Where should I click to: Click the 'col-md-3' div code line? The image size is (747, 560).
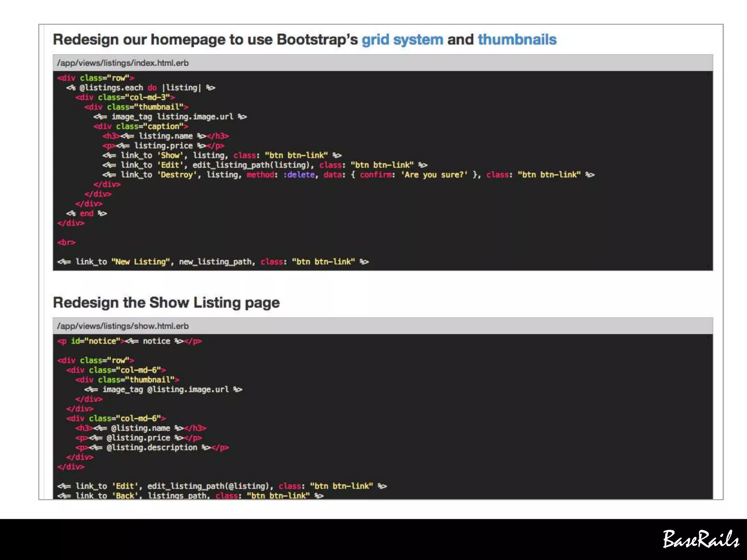pos(125,97)
